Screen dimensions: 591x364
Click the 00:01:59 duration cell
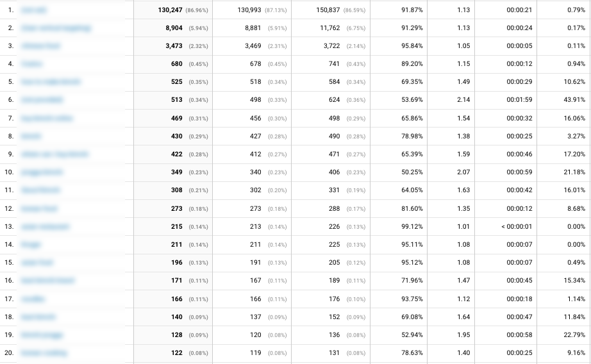pyautogui.click(x=519, y=100)
